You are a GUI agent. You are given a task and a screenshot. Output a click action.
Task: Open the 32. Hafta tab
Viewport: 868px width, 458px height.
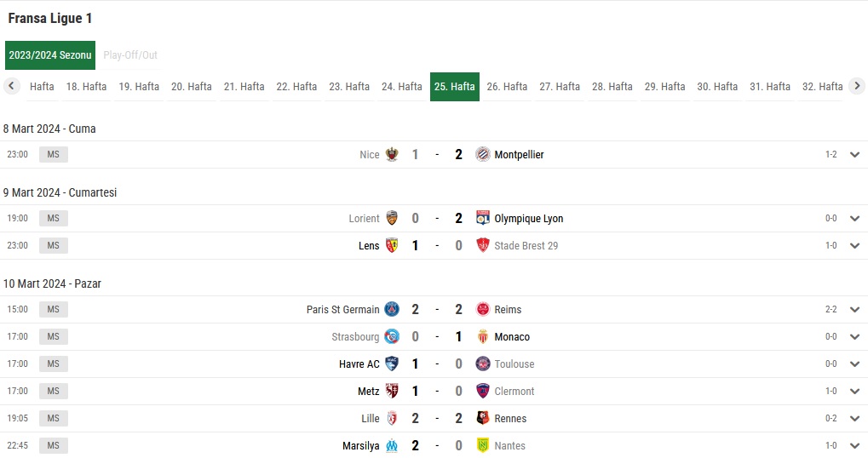click(823, 87)
